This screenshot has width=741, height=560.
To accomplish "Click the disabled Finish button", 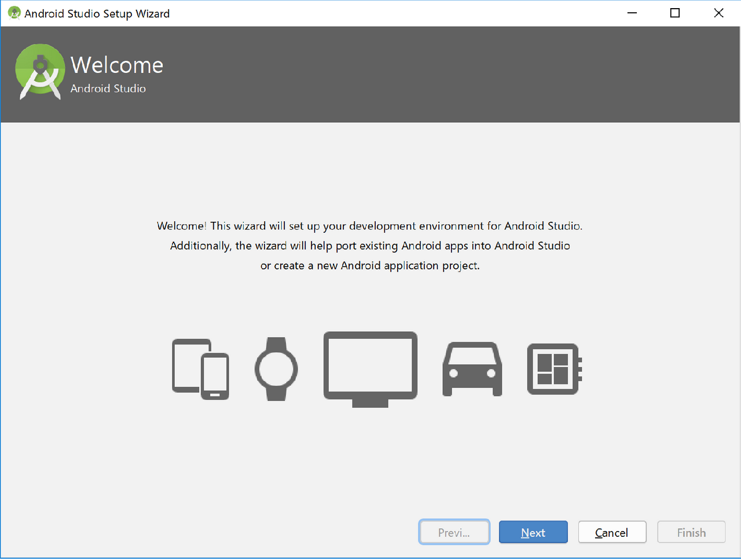I will [x=691, y=532].
